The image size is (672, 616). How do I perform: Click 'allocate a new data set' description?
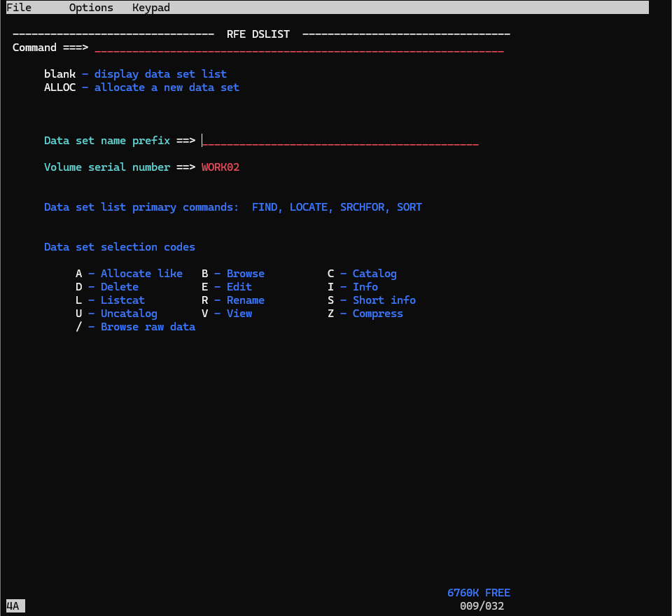click(167, 87)
